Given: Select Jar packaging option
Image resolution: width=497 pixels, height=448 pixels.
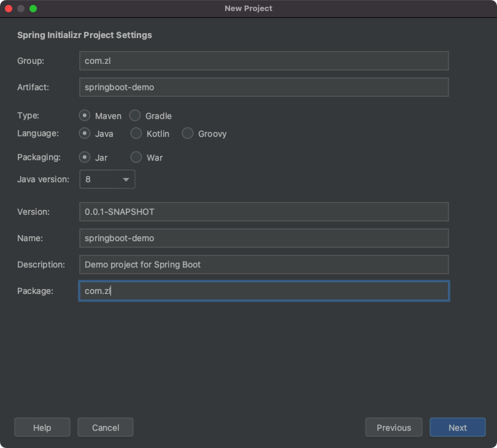Looking at the screenshot, I should point(84,157).
